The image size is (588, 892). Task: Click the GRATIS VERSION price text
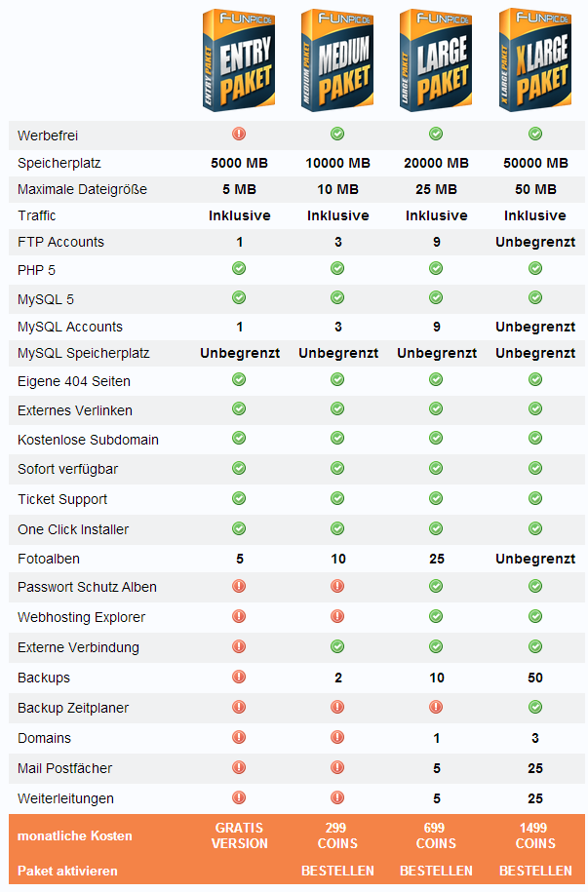pos(239,835)
